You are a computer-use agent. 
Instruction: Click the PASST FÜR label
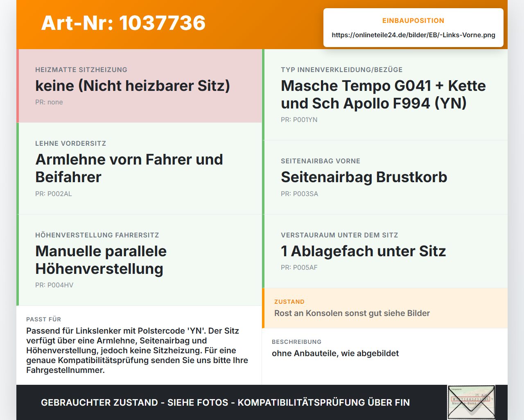point(44,319)
